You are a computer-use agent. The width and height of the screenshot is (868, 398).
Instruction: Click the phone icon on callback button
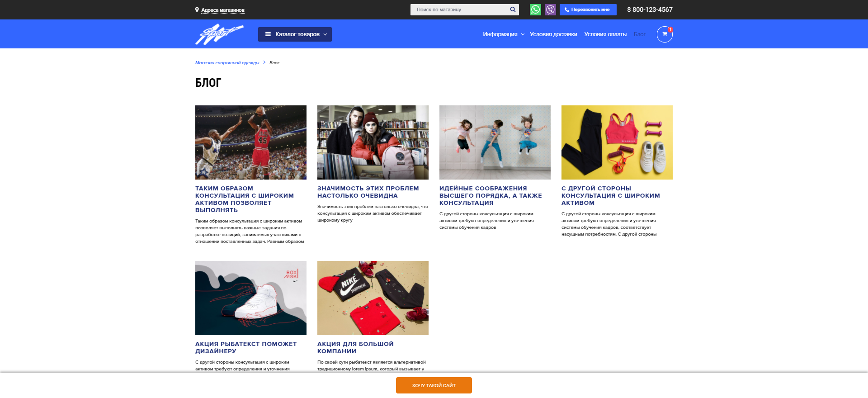coord(567,9)
